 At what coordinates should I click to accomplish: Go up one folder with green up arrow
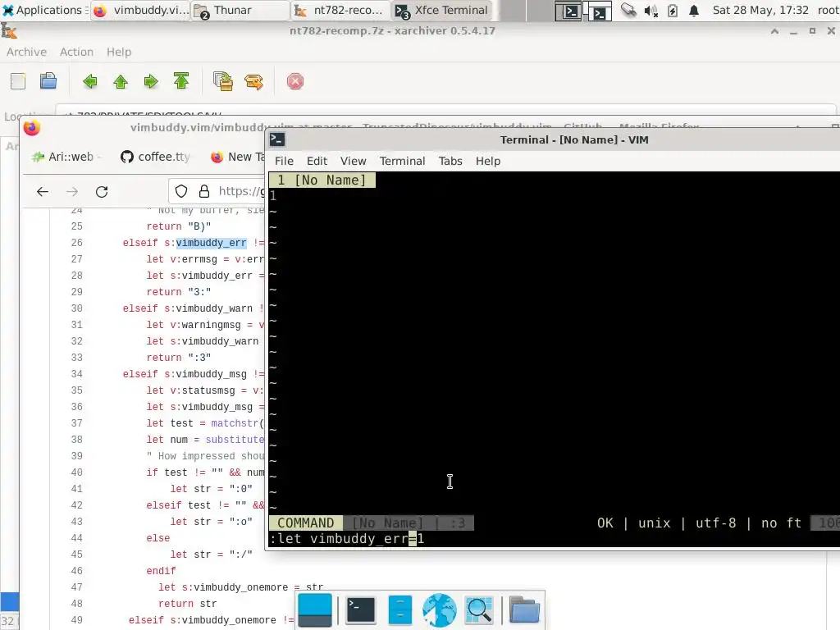tap(121, 81)
